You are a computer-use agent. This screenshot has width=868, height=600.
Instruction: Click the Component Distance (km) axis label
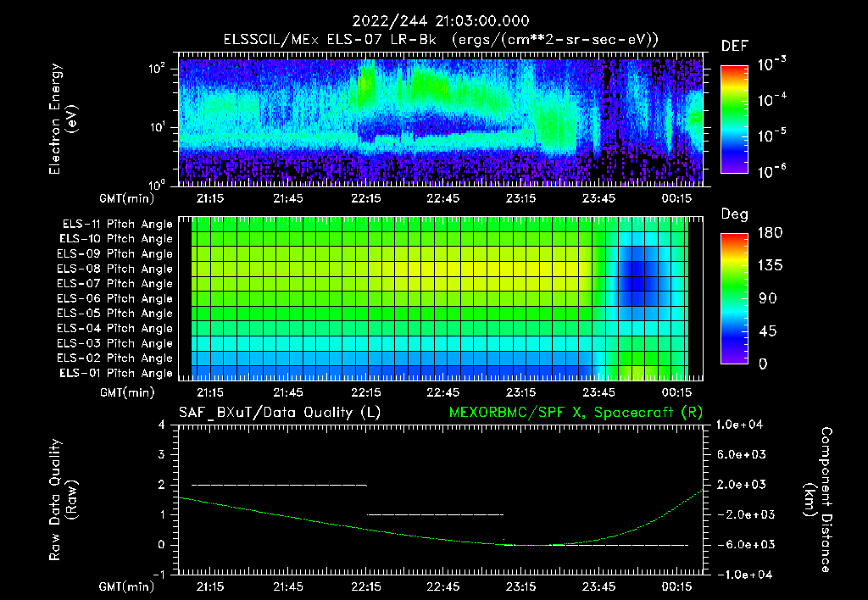818,500
